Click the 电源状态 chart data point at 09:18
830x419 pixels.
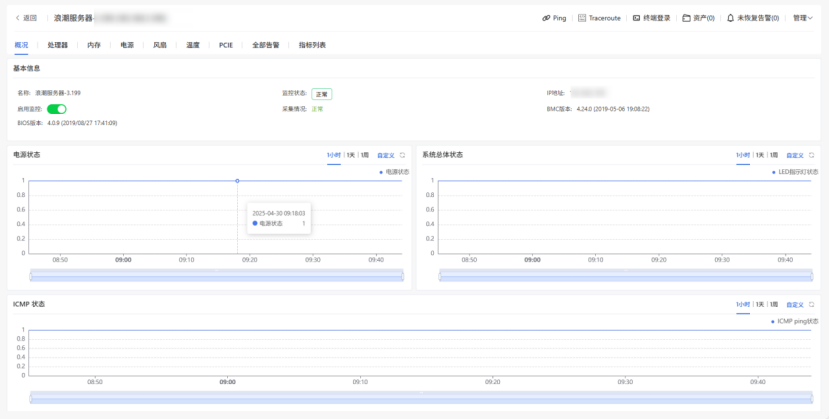tap(237, 181)
